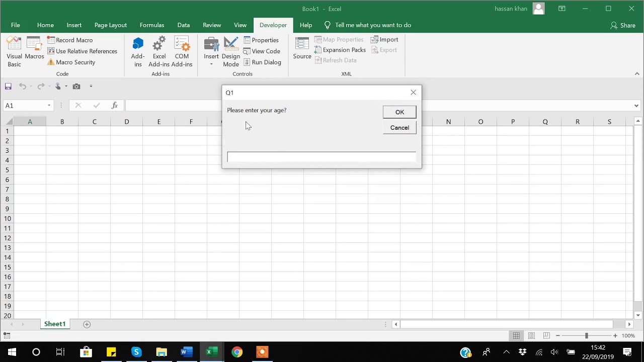Collapse the ribbon
Screen dimensions: 644x362
point(636,74)
